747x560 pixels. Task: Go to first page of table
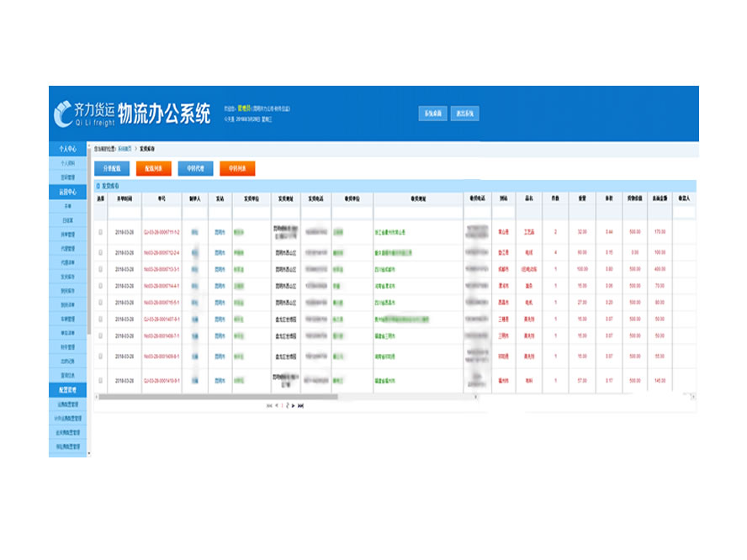click(x=269, y=404)
